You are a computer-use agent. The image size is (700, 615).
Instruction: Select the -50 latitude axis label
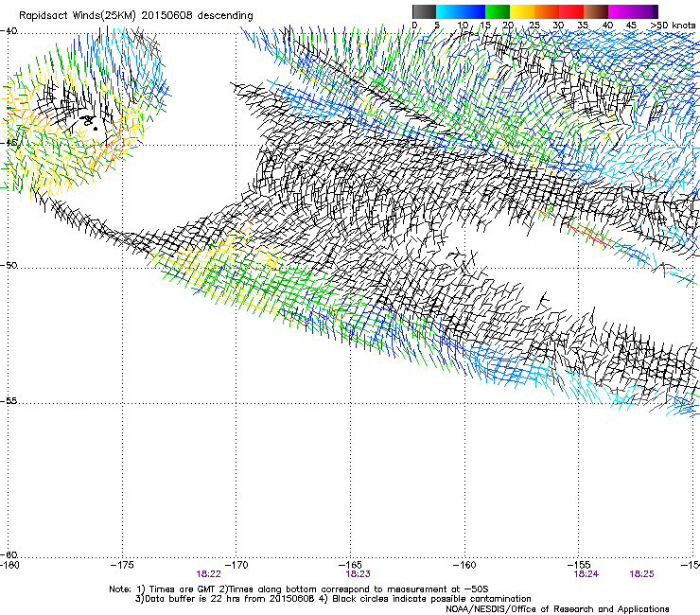click(9, 265)
